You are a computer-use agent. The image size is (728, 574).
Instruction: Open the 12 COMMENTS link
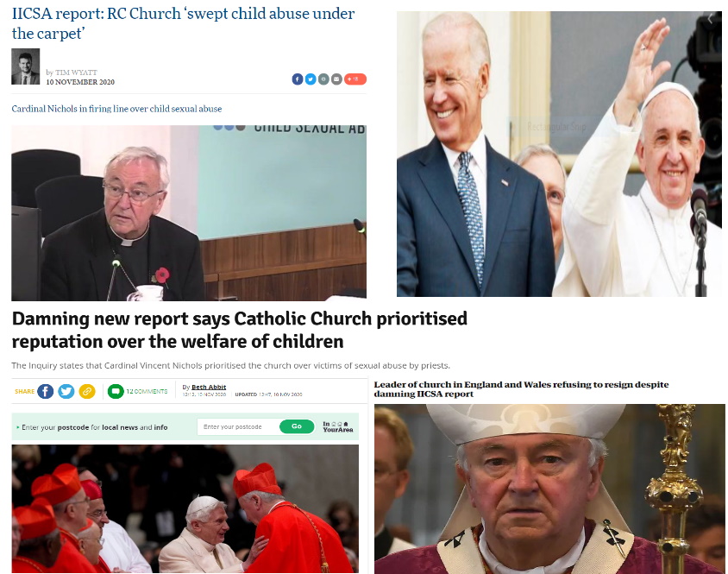(147, 391)
